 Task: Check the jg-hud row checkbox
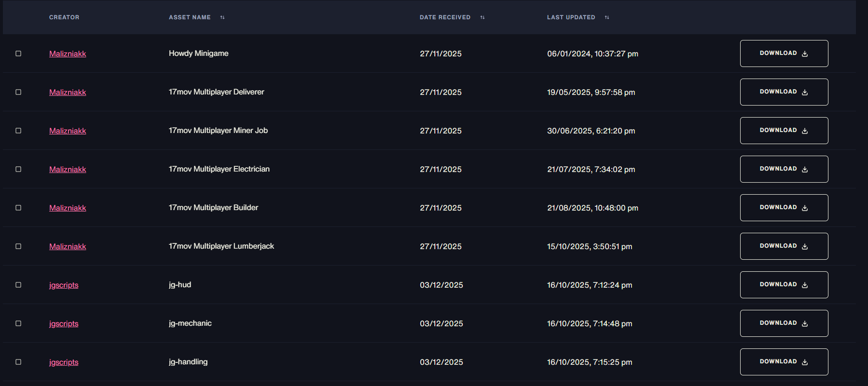18,285
